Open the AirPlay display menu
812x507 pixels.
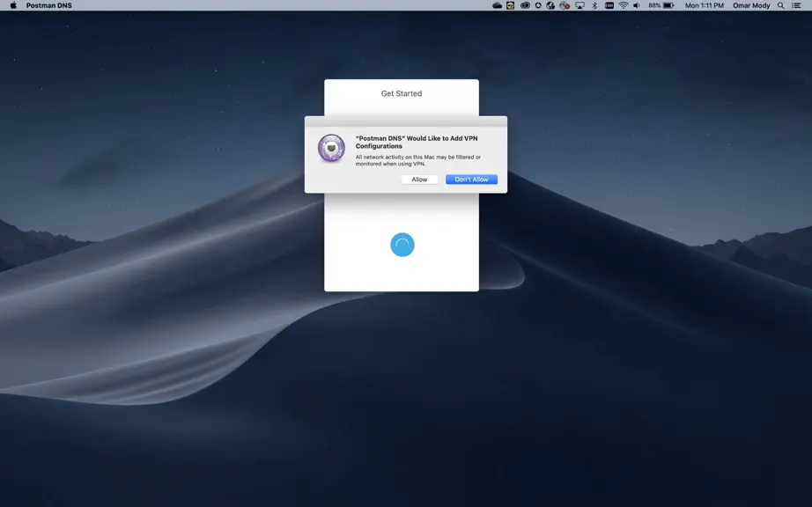click(580, 5)
